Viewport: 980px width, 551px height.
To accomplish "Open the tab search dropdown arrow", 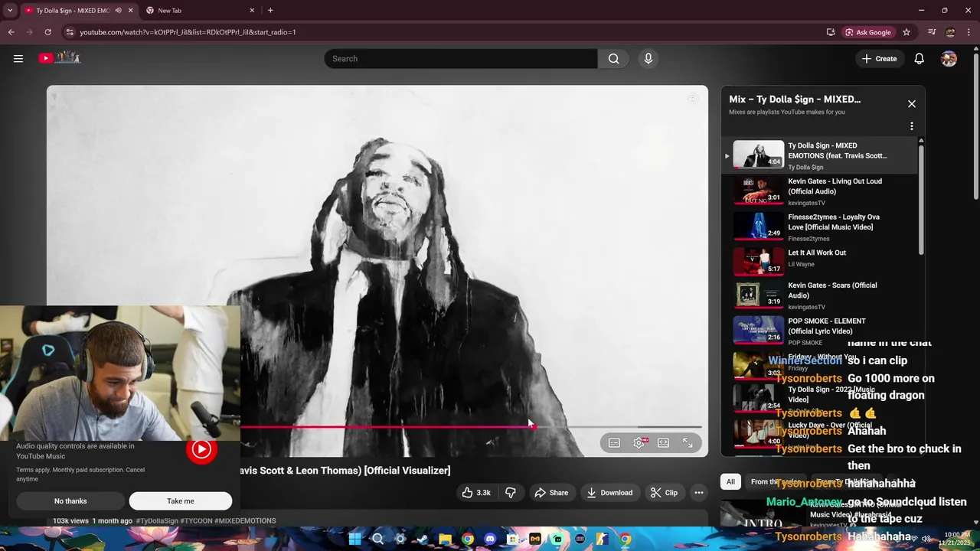I will [9, 11].
